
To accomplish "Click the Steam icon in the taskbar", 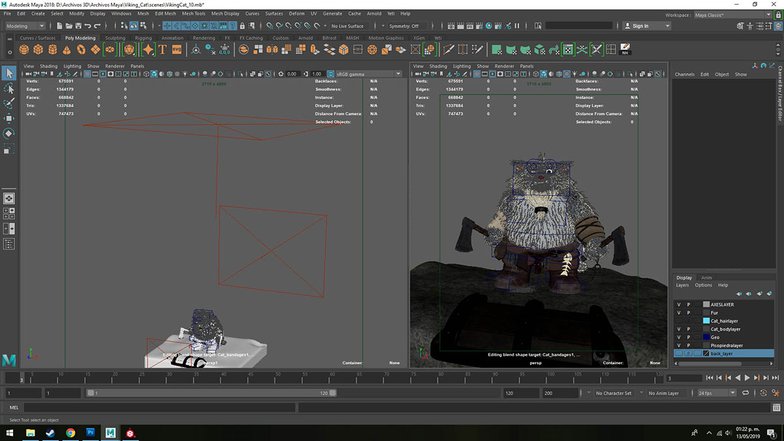I will [x=50, y=433].
